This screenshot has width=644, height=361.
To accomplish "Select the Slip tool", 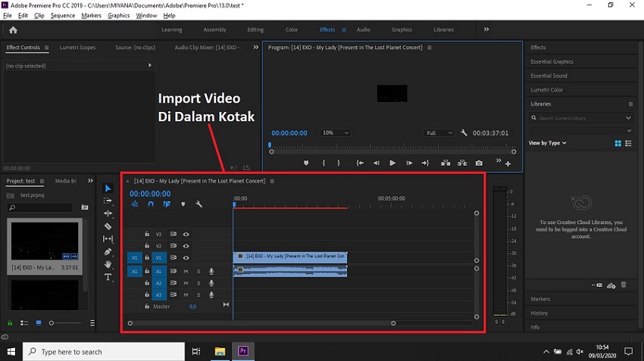I will click(x=108, y=238).
